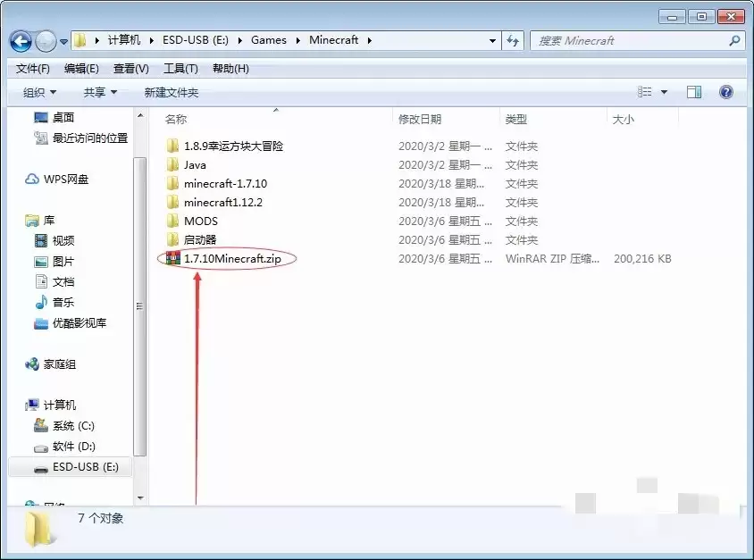
Task: Focus the 搜索 Minecraft search box
Action: [x=630, y=41]
